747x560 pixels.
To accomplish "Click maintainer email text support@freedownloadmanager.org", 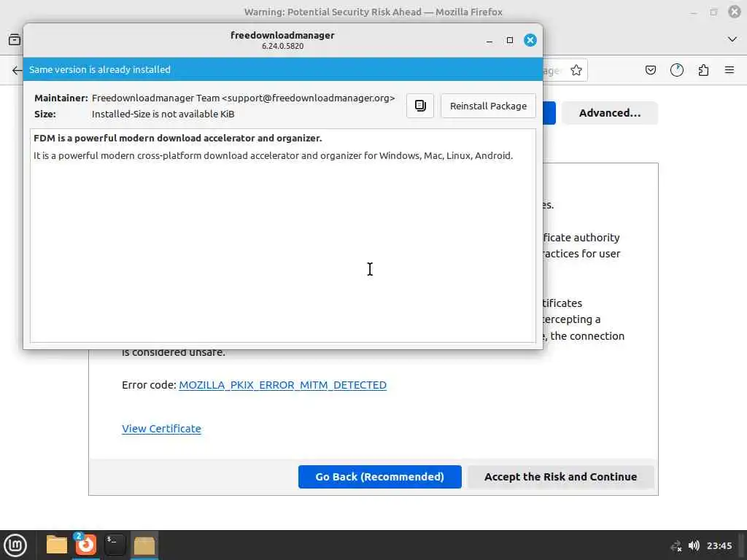I will click(x=309, y=98).
